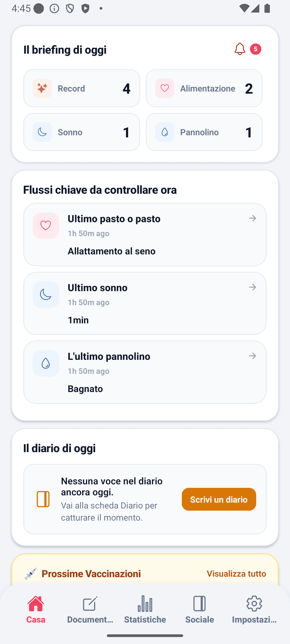Tap droplet icon in L'ultimo pannolino card
Screen dimensions: 290x644
(x=46, y=363)
